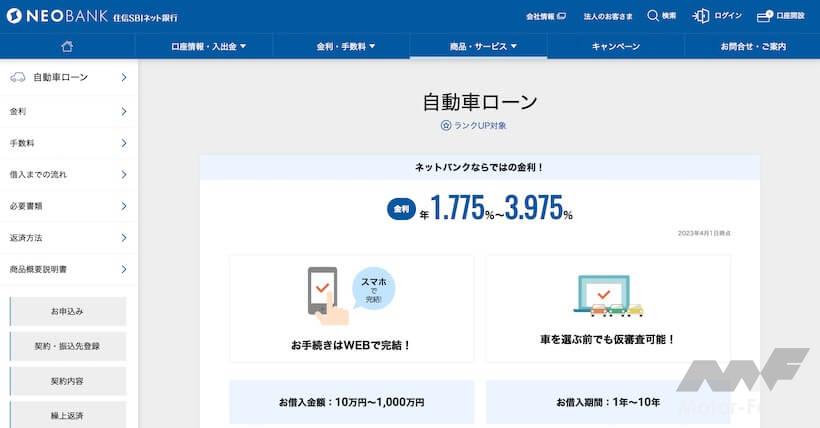The width and height of the screenshot is (820, 428).
Task: Click the 住信SBIネット銀行 name text
Action: (x=145, y=17)
